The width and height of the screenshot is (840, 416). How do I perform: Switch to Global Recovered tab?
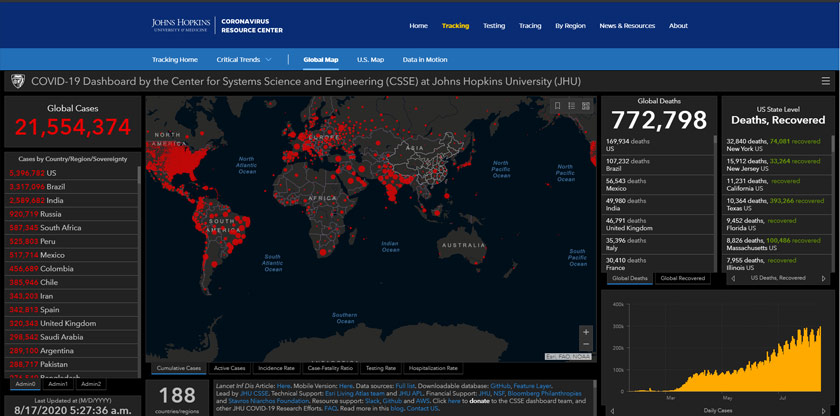[682, 278]
